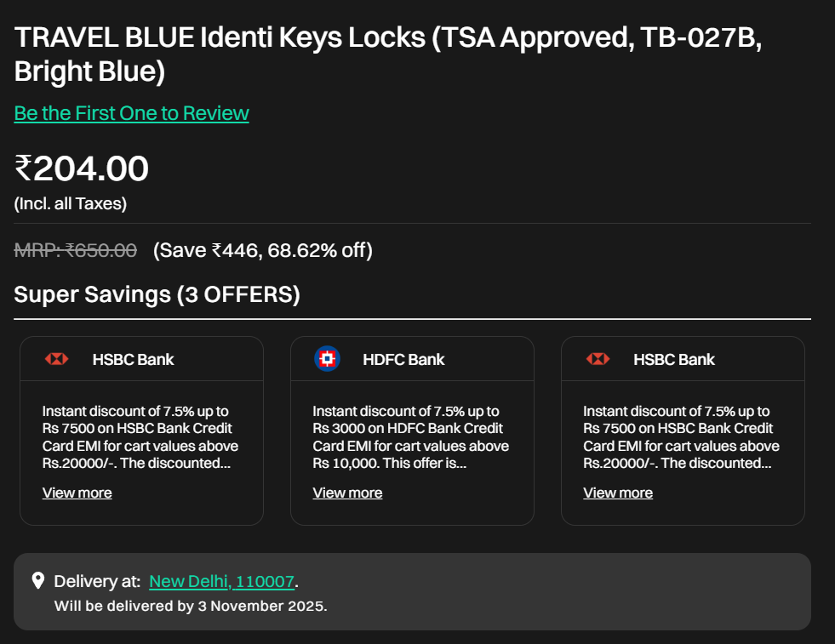This screenshot has width=835, height=644.
Task: Expand View more in the HDFC Bank offer
Action: (347, 493)
